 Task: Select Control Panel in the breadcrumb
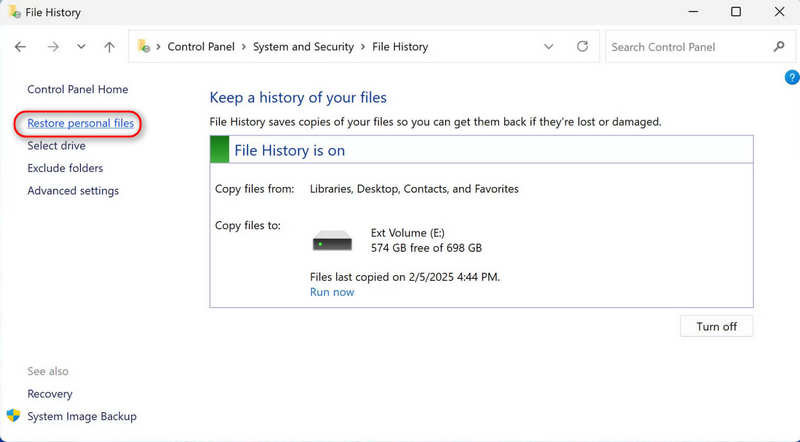[201, 47]
